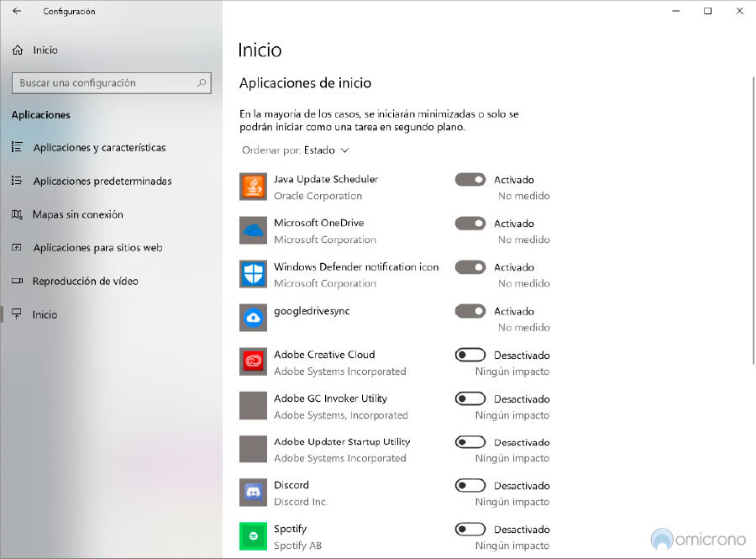Screen dimensions: 756x559
Task: Focus the Buscar una configuración search field
Action: 112,83
